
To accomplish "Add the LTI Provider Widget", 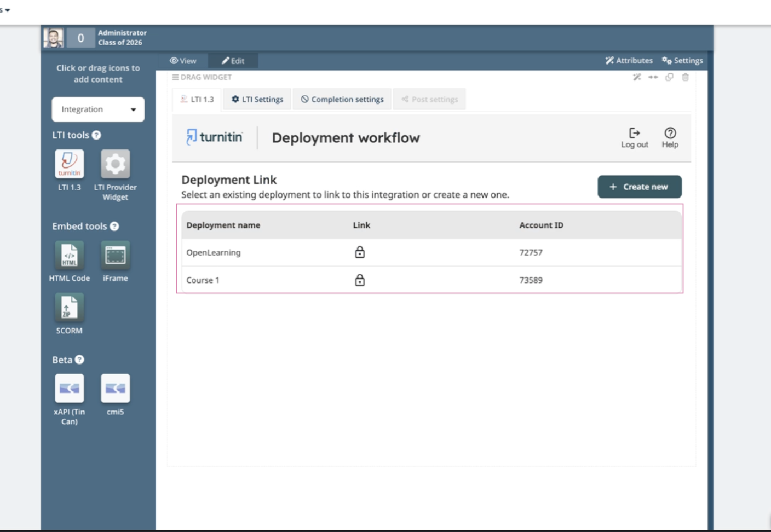I will click(x=115, y=164).
